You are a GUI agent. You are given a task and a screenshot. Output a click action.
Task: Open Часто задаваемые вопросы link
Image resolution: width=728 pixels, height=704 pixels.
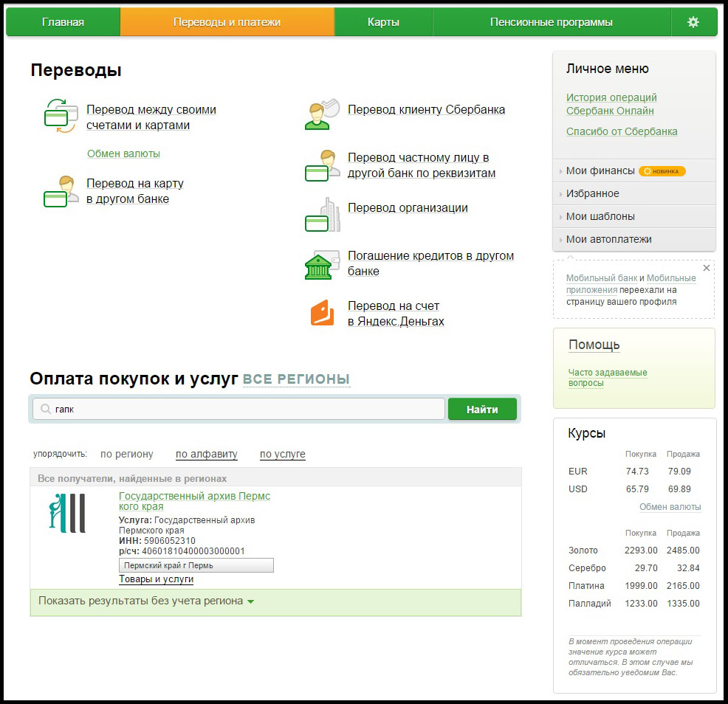(x=608, y=378)
